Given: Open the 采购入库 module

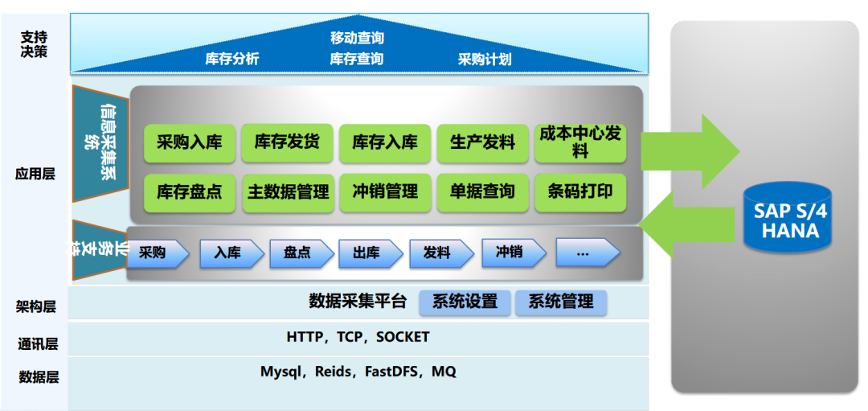Looking at the screenshot, I should pos(190,143).
